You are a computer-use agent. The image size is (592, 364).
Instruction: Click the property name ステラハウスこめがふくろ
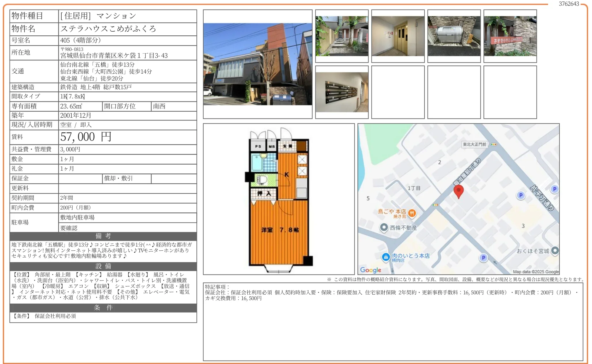coord(108,29)
